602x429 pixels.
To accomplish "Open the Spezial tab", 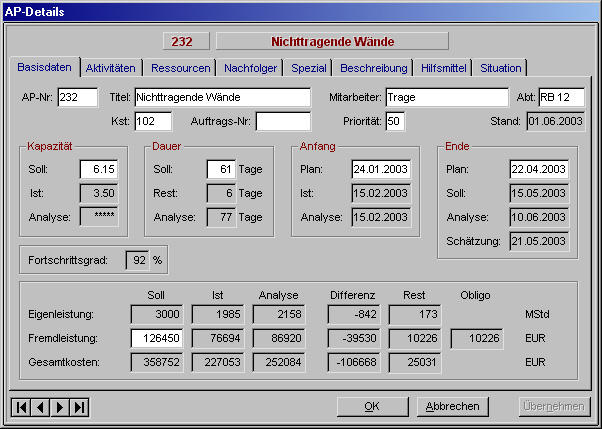I will pyautogui.click(x=309, y=68).
